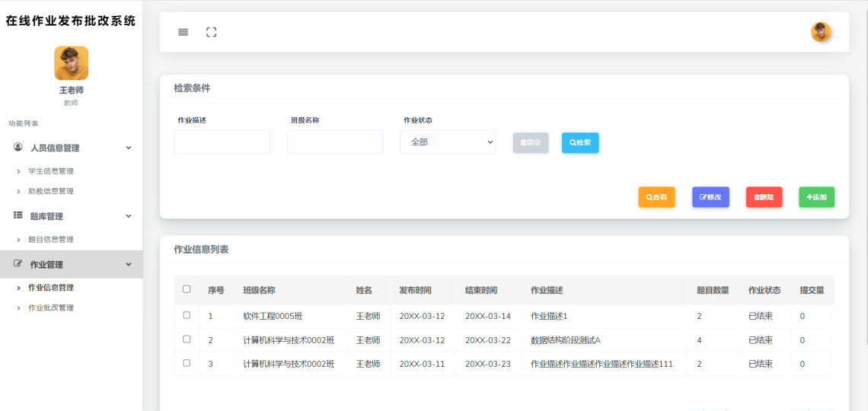This screenshot has height=411, width=868.
Task: Tick the checkbox for row 软件工程0005班
Action: [187, 315]
